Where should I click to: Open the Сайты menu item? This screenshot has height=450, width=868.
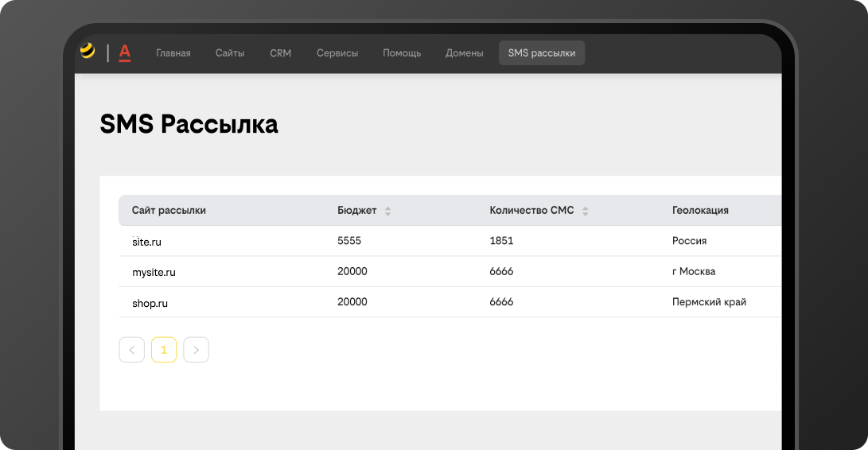[x=230, y=53]
